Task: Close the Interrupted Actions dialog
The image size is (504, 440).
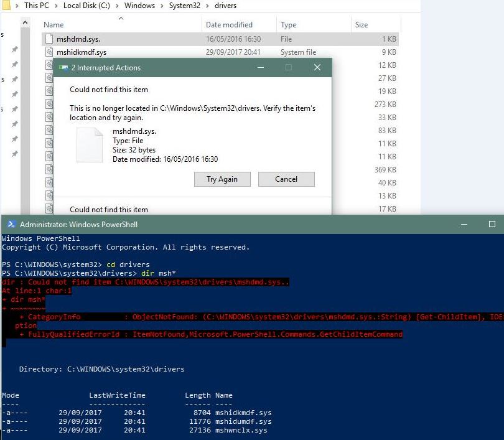Action: (x=317, y=67)
